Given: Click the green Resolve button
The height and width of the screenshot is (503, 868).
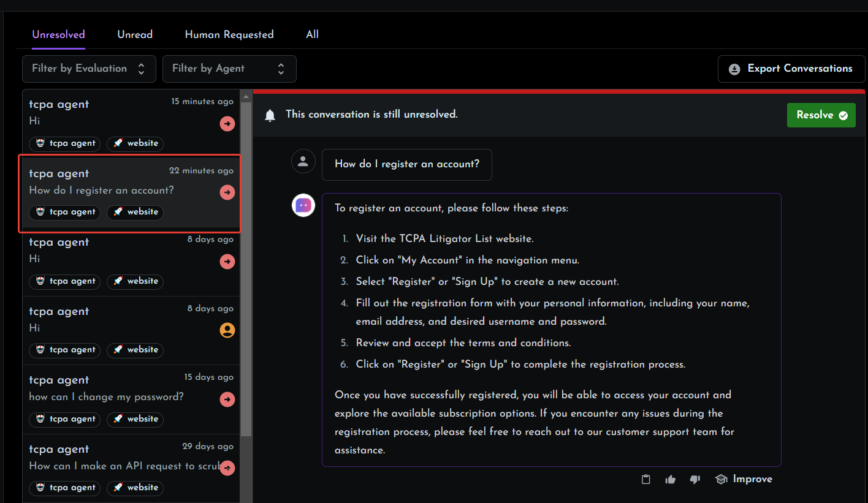Looking at the screenshot, I should point(821,115).
